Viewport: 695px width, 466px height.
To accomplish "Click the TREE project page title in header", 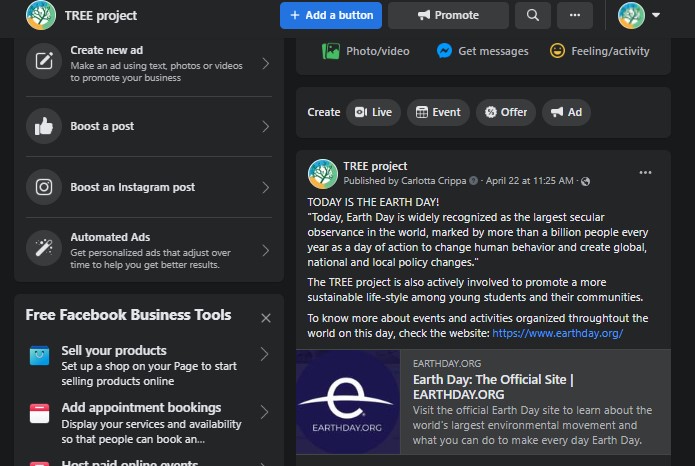I will (x=101, y=16).
